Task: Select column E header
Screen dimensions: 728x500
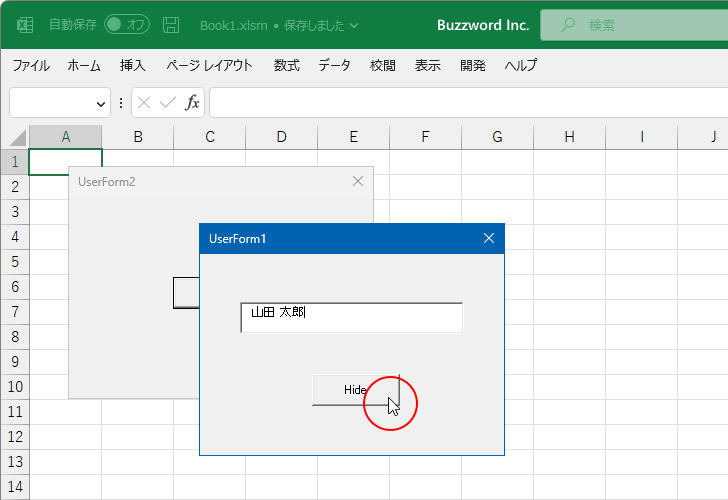Action: [354, 137]
